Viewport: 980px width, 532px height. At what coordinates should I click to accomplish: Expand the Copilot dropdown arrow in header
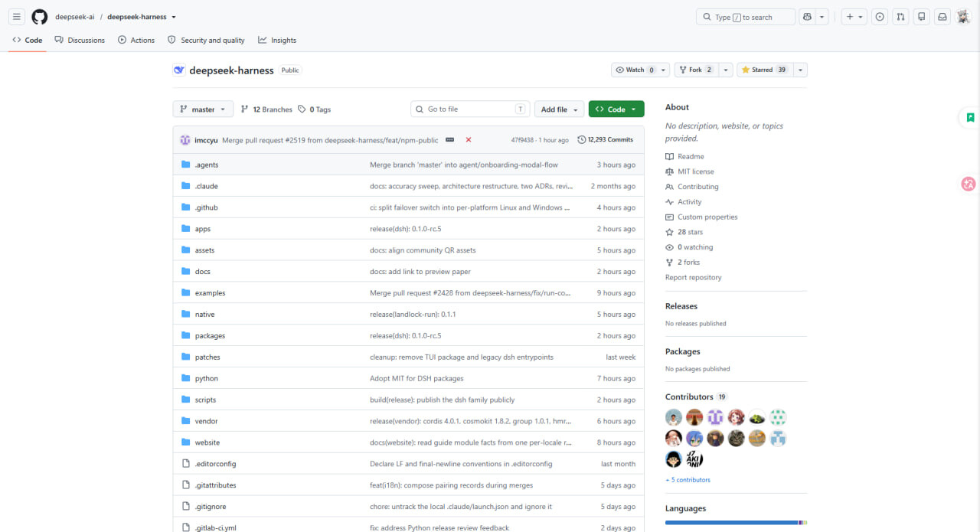point(822,17)
